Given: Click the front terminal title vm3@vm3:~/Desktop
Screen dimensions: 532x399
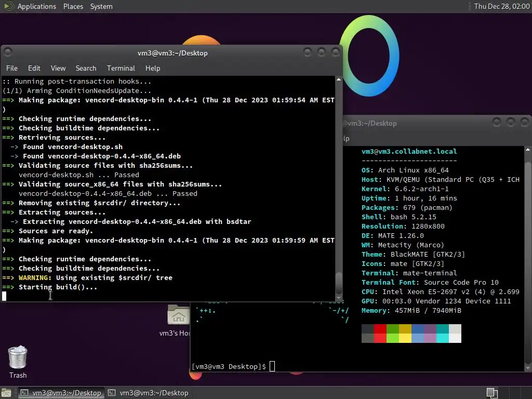Looking at the screenshot, I should pyautogui.click(x=172, y=53).
